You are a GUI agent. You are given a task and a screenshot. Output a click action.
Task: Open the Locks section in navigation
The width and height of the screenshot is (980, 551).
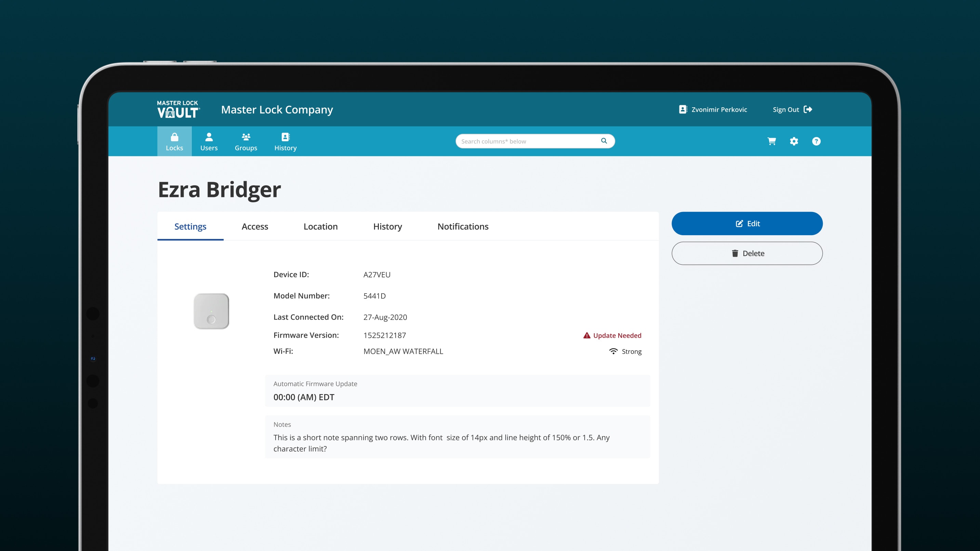coord(174,142)
